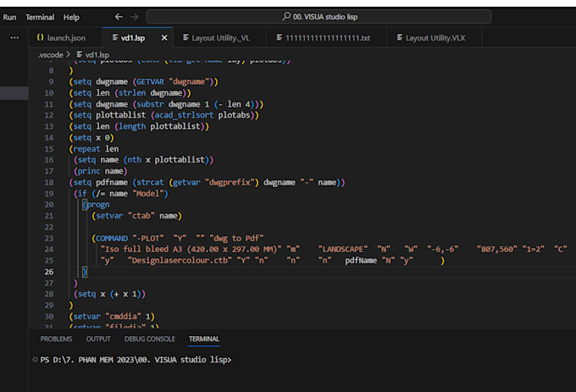Click the Layout Utility._VL file icon
The height and width of the screenshot is (392, 576).
186,37
